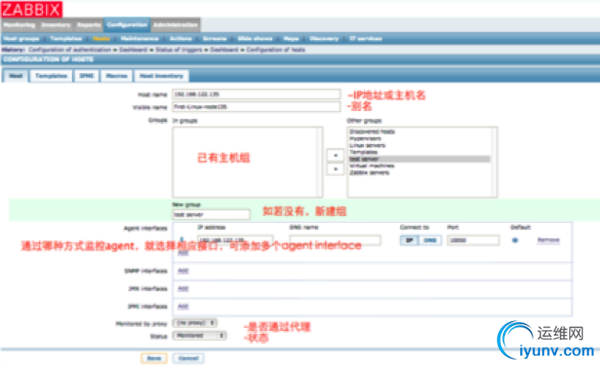Open the Monitored by proxy dropdown
The image size is (600, 367).
(x=195, y=323)
